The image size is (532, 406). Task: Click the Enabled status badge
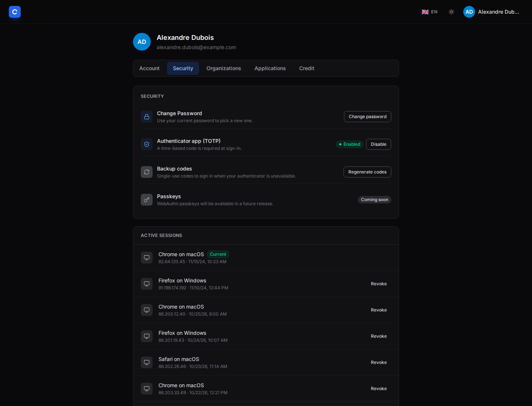(349, 144)
